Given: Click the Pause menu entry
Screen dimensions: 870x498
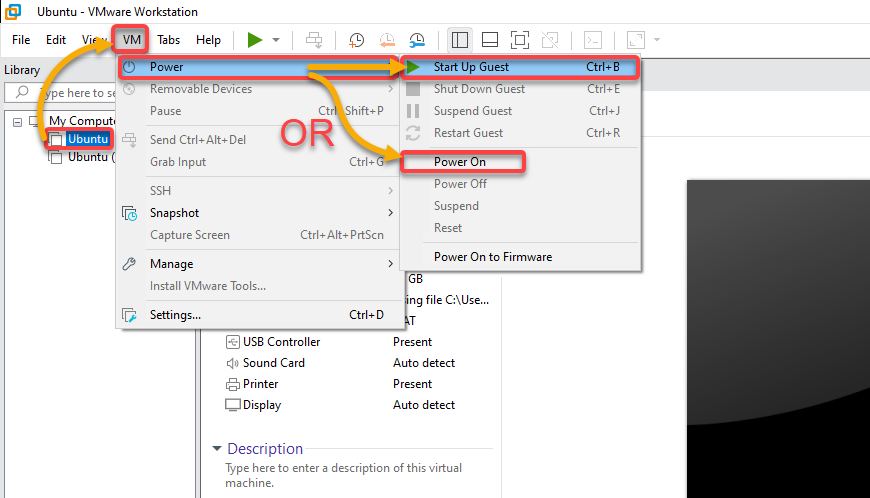Looking at the screenshot, I should click(259, 111).
